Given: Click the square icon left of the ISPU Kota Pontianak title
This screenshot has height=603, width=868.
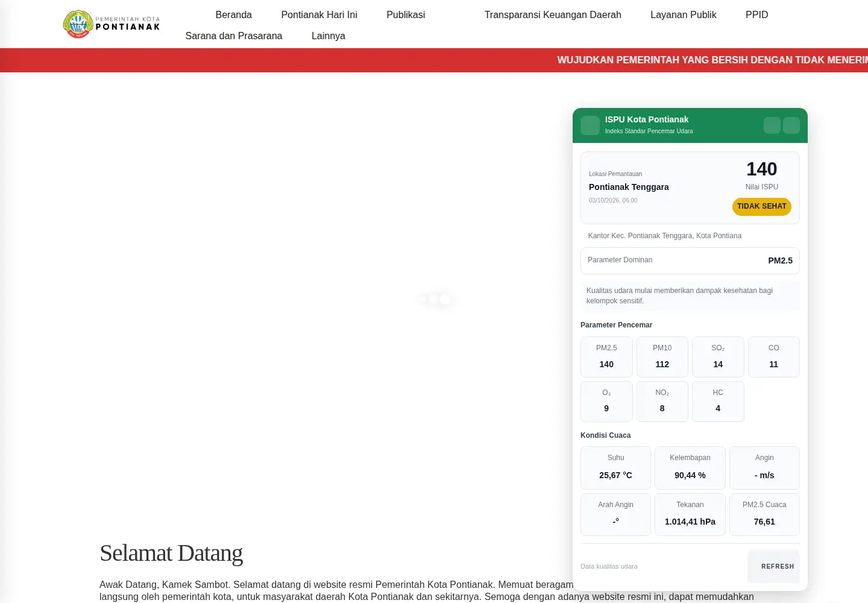Looking at the screenshot, I should pos(590,125).
